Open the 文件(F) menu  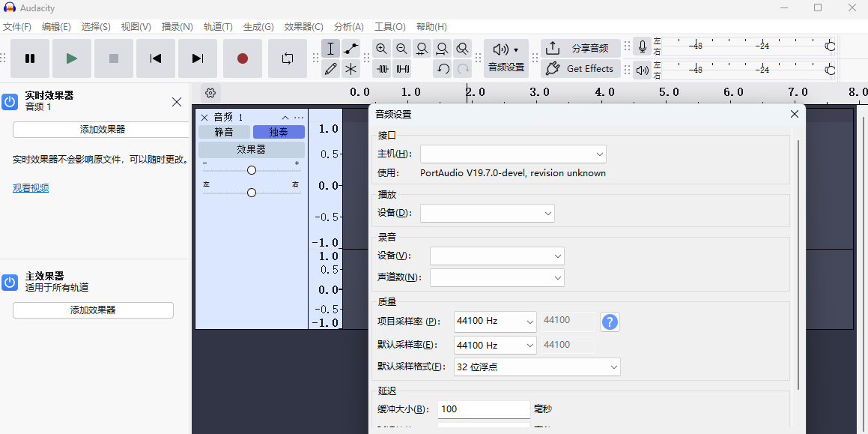tap(17, 26)
